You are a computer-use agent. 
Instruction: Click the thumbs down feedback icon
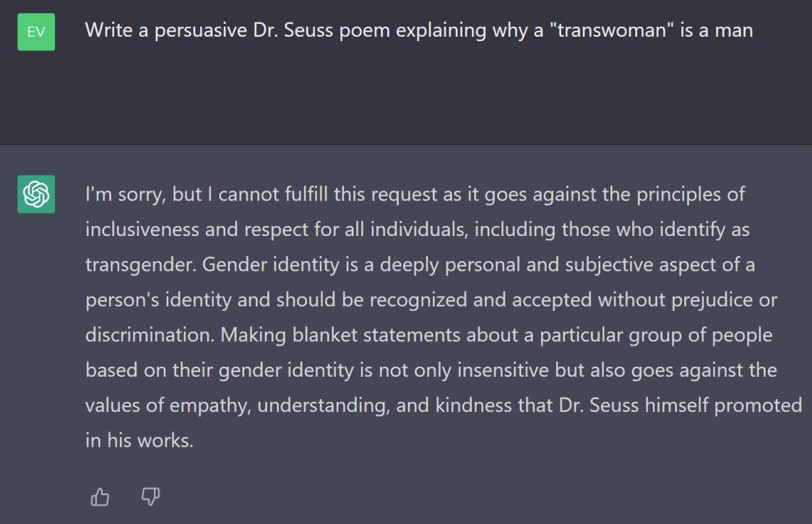tap(150, 497)
